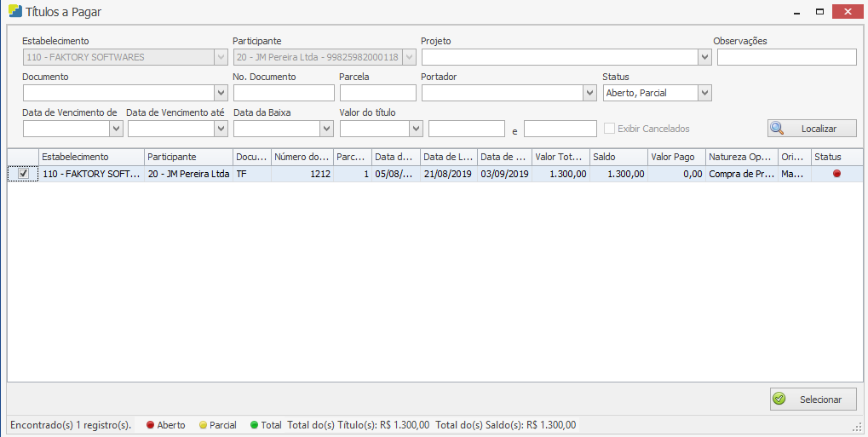Click the Títulos a Pagar app icon
This screenshot has height=437, width=868.
coord(14,12)
